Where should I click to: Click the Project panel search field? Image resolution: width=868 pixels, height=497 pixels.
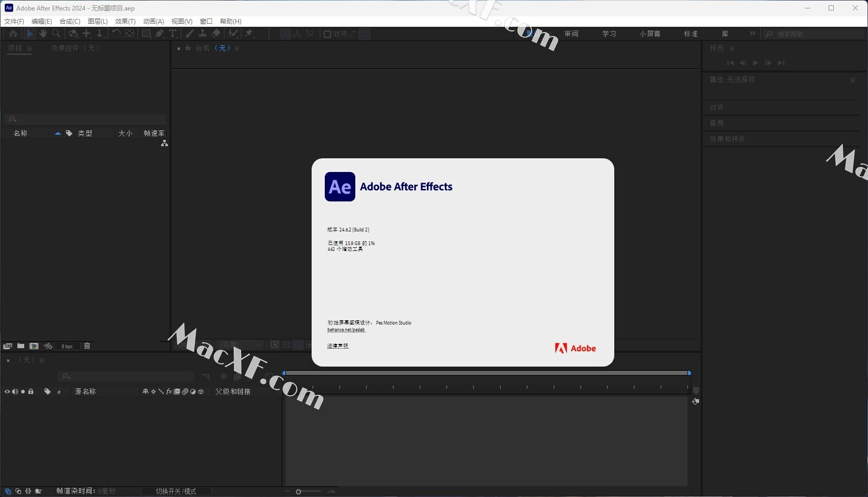pyautogui.click(x=86, y=119)
